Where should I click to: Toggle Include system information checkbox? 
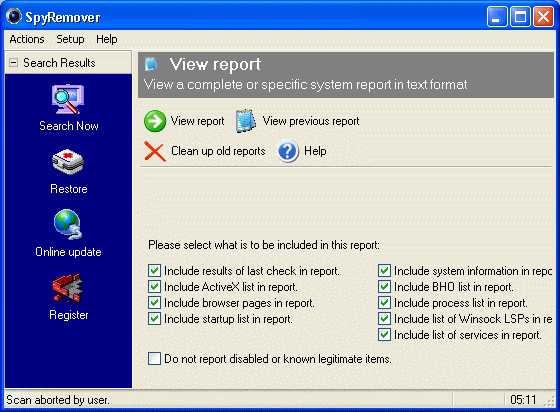[384, 271]
